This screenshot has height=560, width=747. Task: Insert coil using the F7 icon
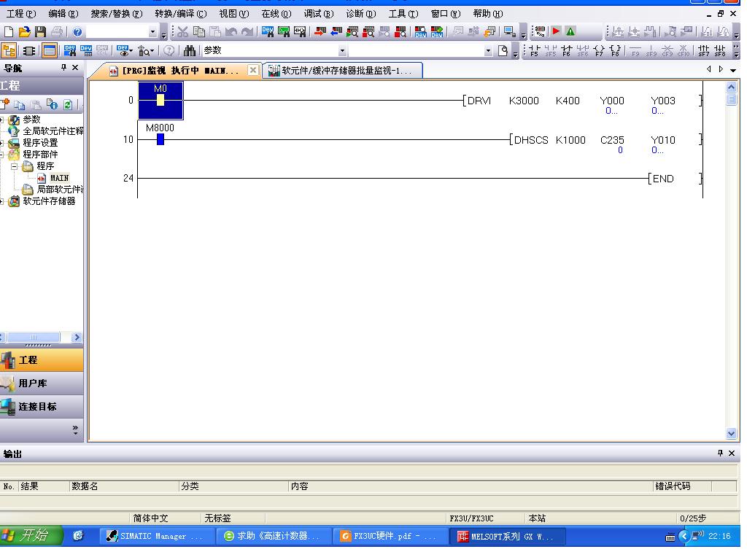coord(599,51)
